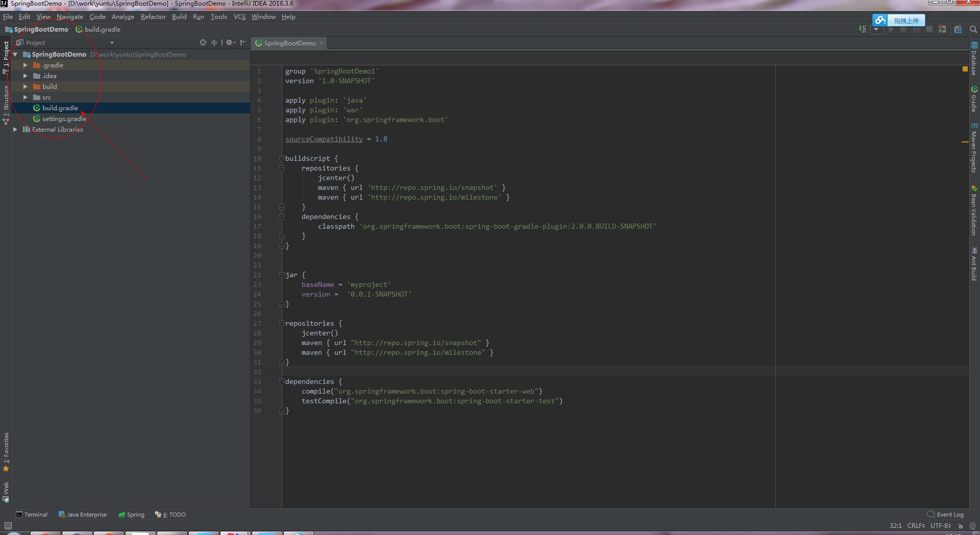The height and width of the screenshot is (535, 980).
Task: Open the Ant Build tool window
Action: [974, 264]
